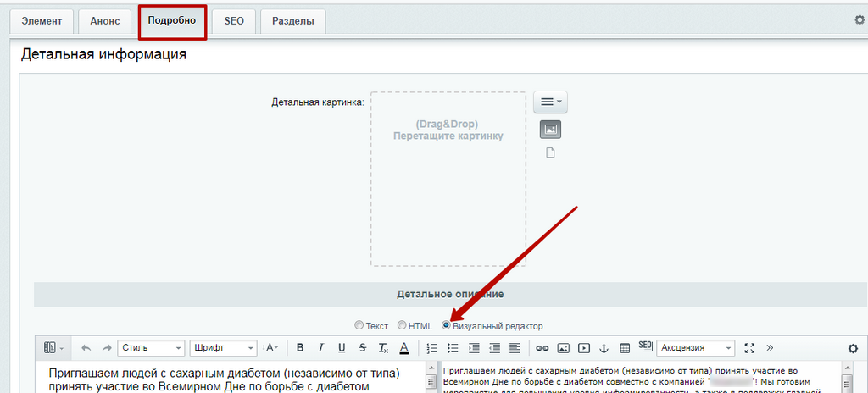Select the HTML radio button

[x=402, y=325]
